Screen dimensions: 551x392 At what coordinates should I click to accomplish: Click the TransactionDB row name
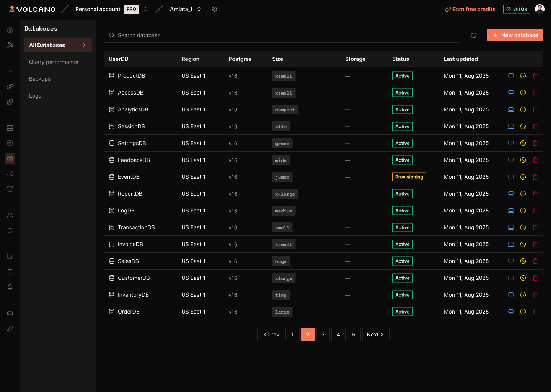136,227
